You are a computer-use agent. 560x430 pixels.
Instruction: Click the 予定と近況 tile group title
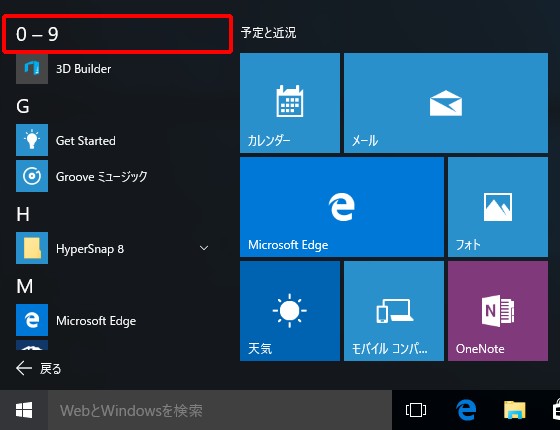point(268,32)
